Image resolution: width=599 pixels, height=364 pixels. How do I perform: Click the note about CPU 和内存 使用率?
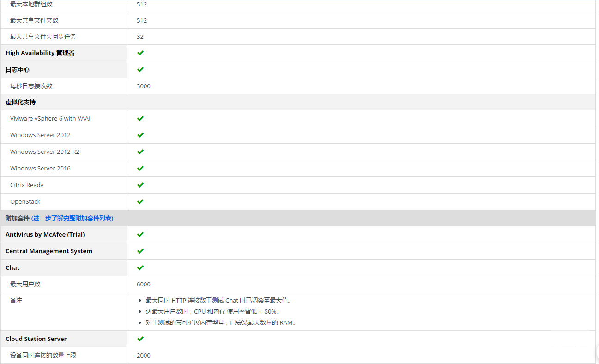214,311
